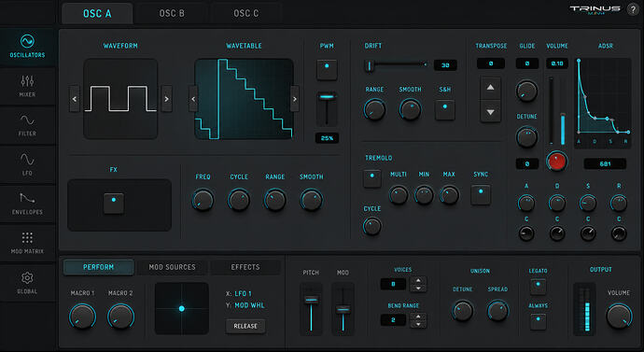
Task: Click the ADSR Decay knob
Action: coord(557,203)
